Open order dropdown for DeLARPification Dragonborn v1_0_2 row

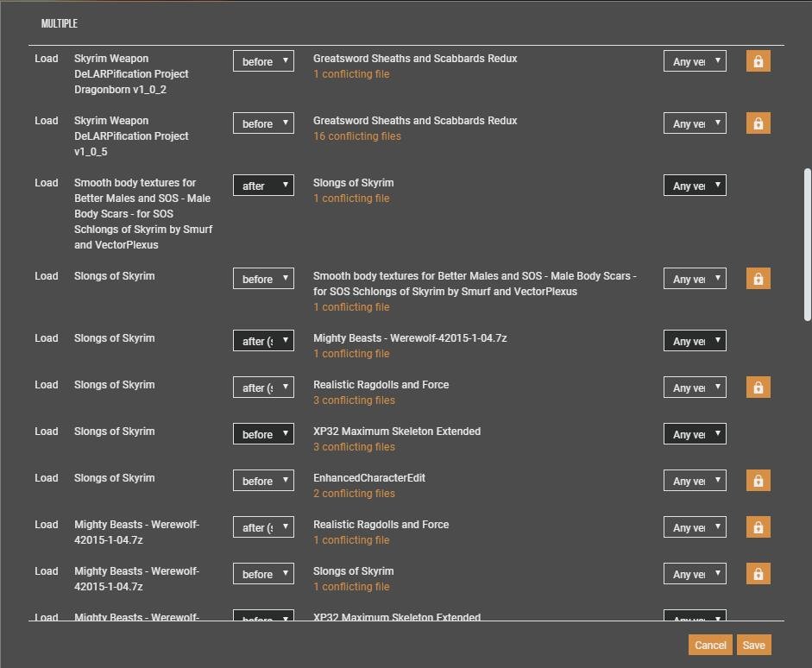(x=263, y=61)
